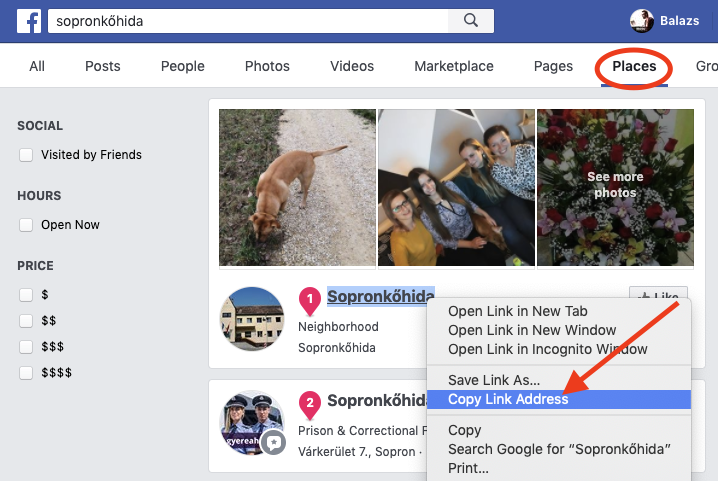Select the Places tab
Viewport: 718px width, 481px height.
click(634, 66)
